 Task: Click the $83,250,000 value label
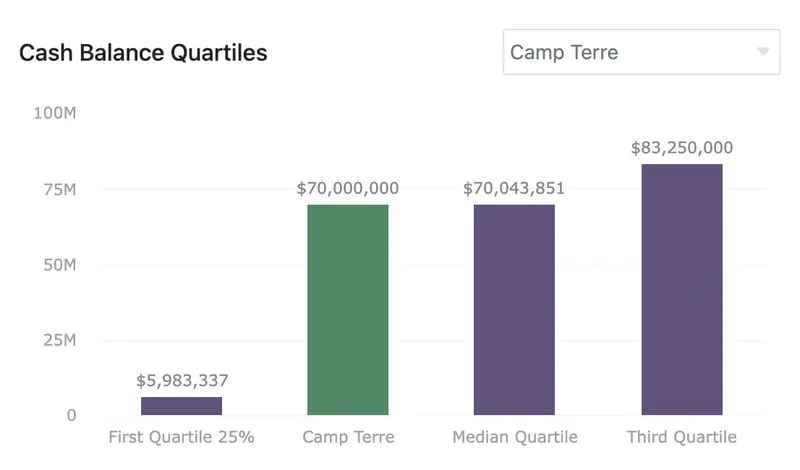[x=682, y=148]
